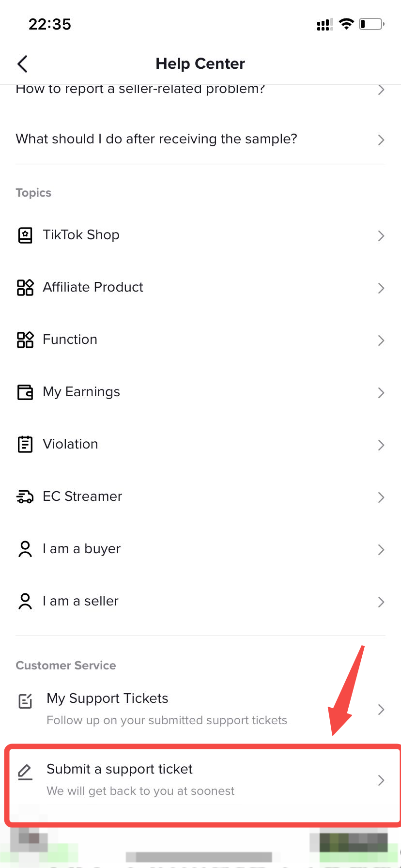Screen dimensions: 401x868
Task: Tap the TikTok Shop topic icon
Action: (x=25, y=235)
